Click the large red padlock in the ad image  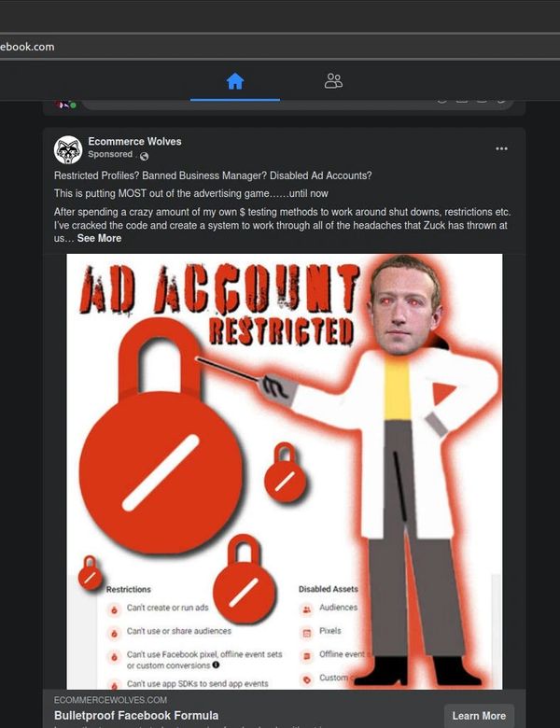coord(161,438)
